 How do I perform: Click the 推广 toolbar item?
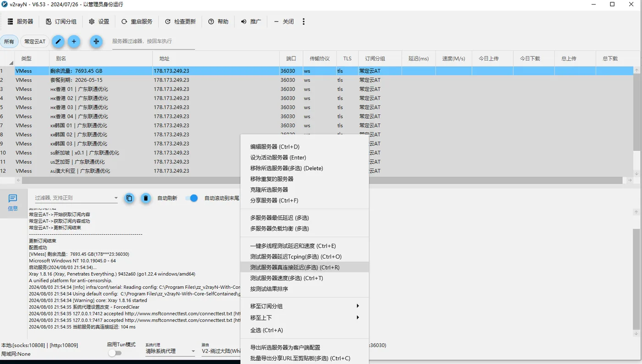[x=251, y=22]
